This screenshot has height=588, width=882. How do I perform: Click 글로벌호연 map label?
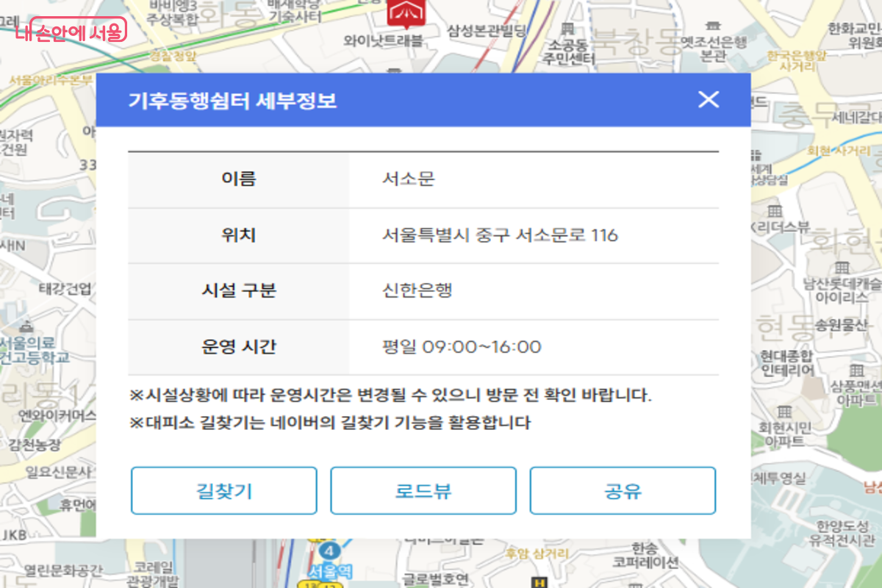[x=436, y=578]
